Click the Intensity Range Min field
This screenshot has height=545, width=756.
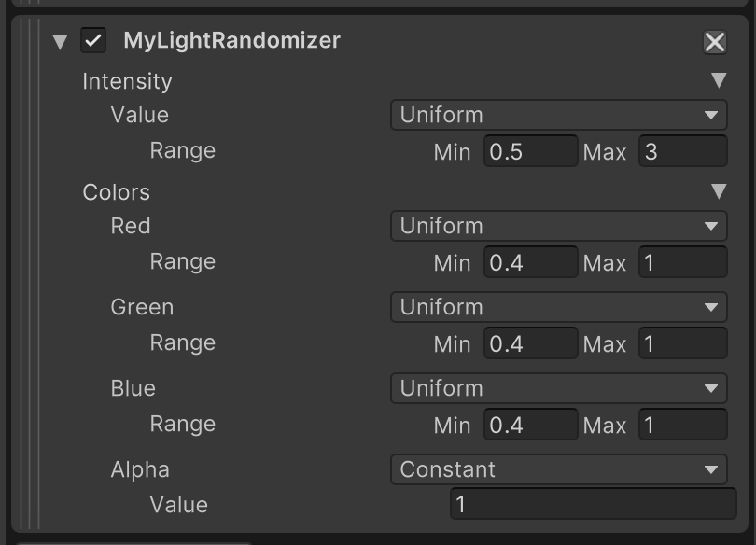(530, 152)
